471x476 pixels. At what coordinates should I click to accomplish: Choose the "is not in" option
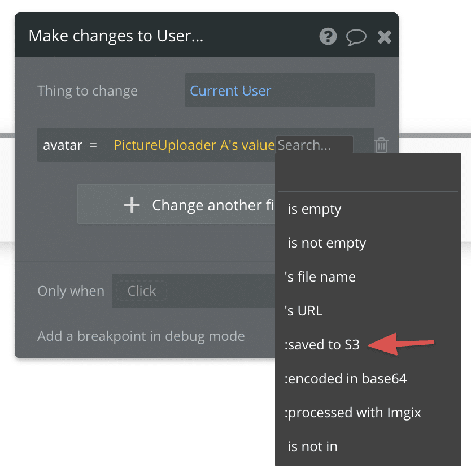click(313, 447)
